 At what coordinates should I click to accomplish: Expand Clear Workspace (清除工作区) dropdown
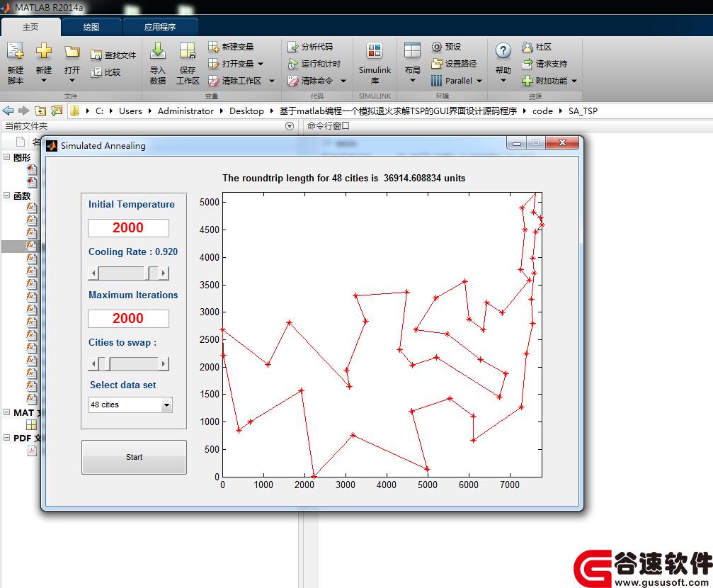pos(272,81)
